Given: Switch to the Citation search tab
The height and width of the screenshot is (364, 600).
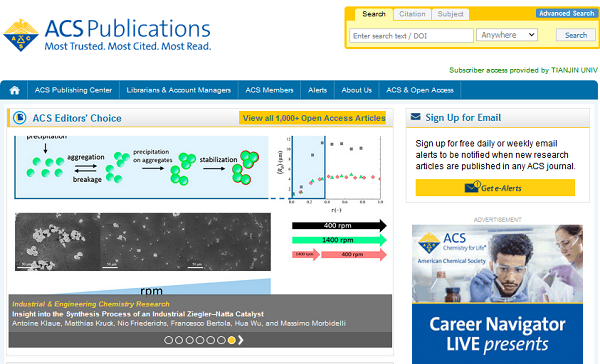Looking at the screenshot, I should tap(412, 14).
